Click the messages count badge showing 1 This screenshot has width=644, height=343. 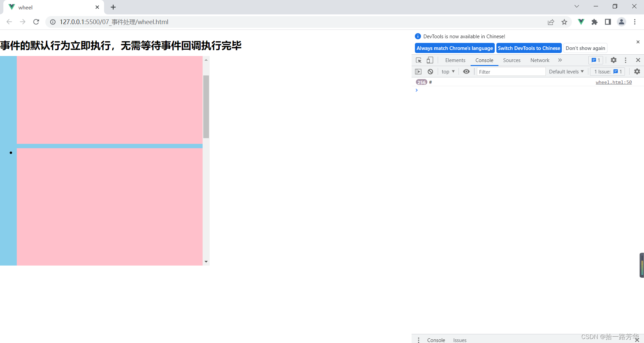click(596, 60)
